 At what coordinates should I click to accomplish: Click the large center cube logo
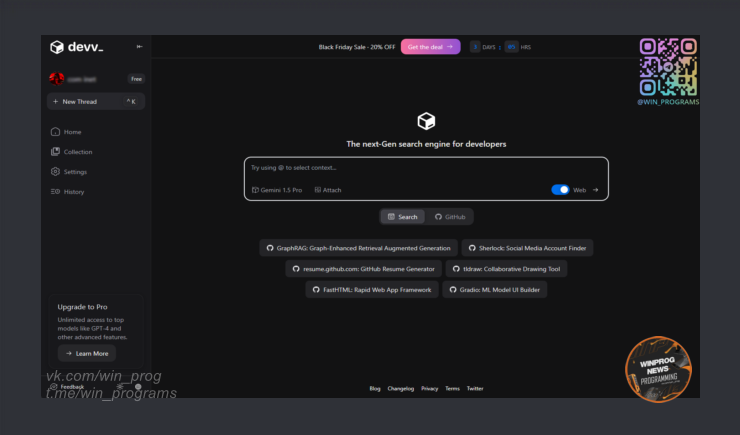tap(426, 121)
